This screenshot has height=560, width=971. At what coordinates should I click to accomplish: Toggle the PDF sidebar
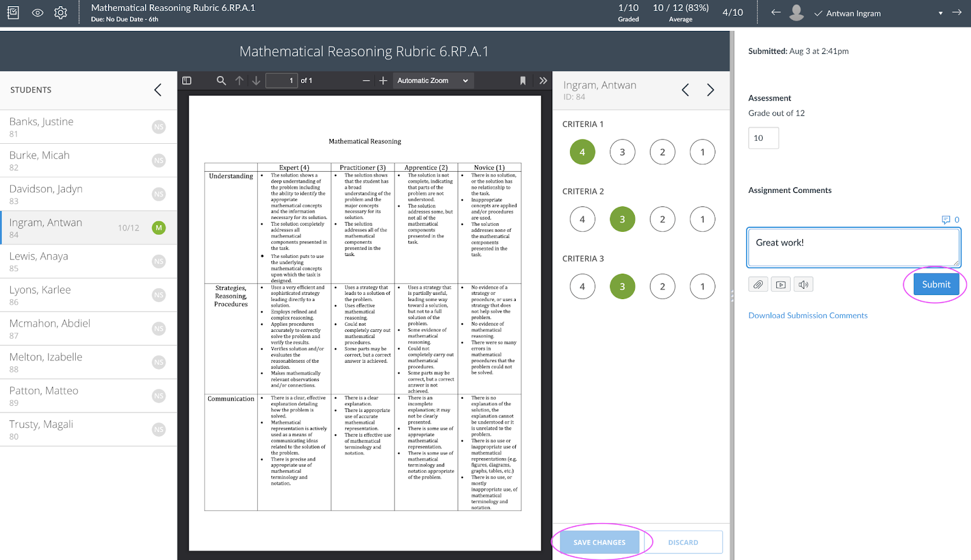click(187, 80)
